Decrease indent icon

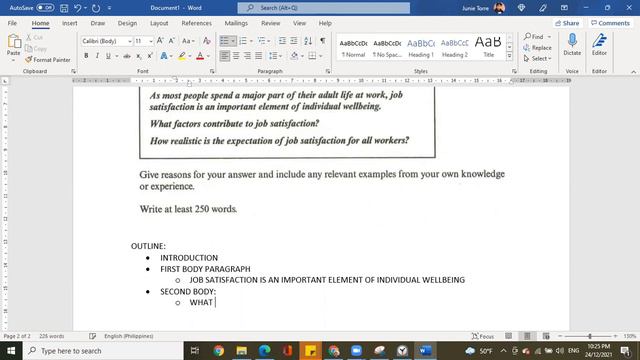(x=282, y=41)
